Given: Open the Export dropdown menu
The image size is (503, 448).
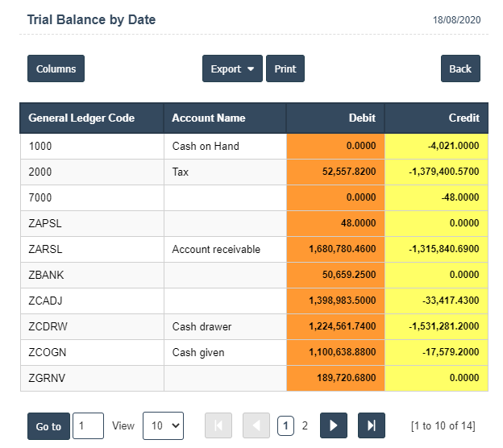Looking at the screenshot, I should 232,69.
